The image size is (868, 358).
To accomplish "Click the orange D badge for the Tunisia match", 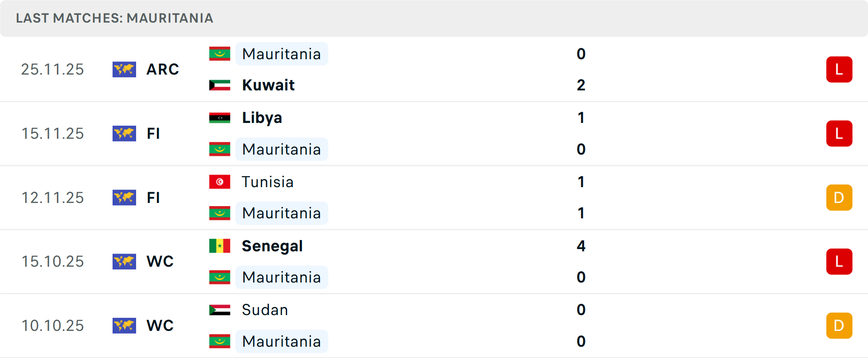I will 839,198.
